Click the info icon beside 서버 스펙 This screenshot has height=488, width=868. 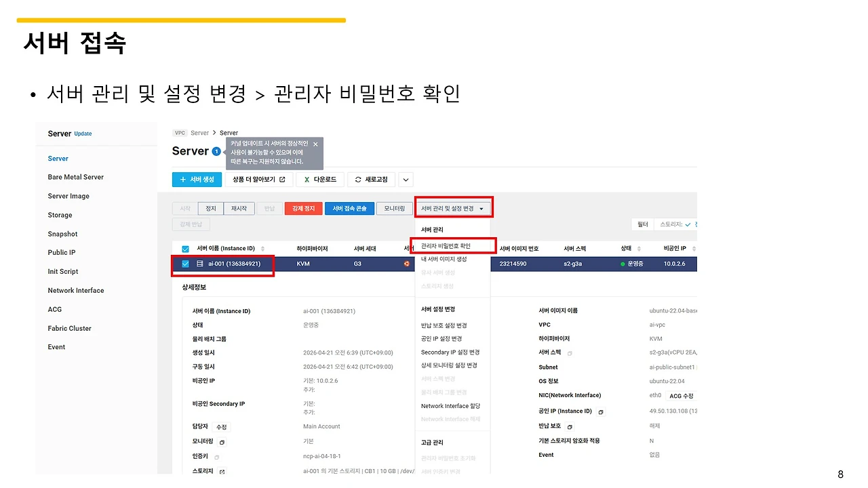click(570, 353)
